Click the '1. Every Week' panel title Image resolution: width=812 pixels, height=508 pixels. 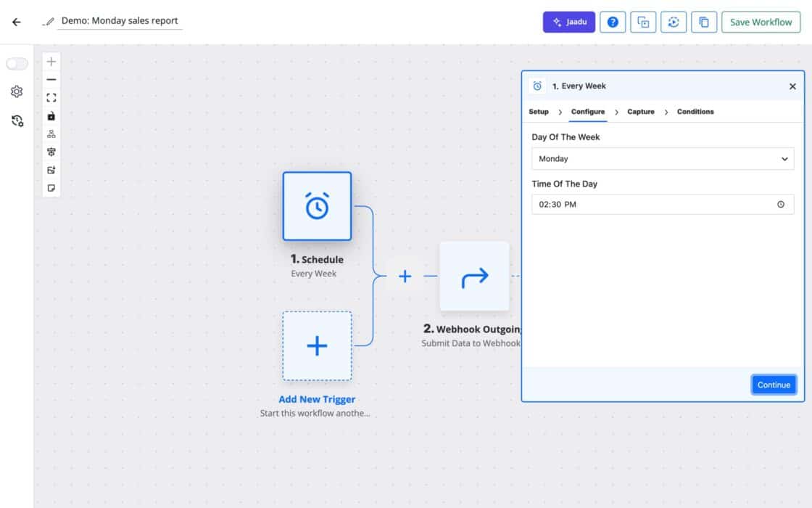[579, 86]
